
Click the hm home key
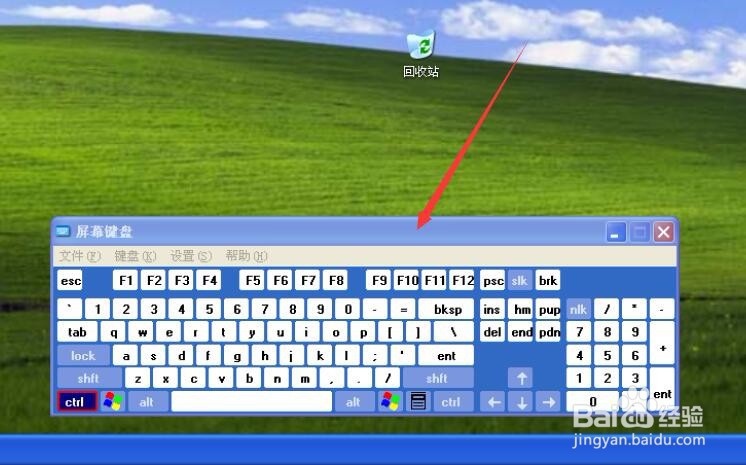click(x=520, y=309)
